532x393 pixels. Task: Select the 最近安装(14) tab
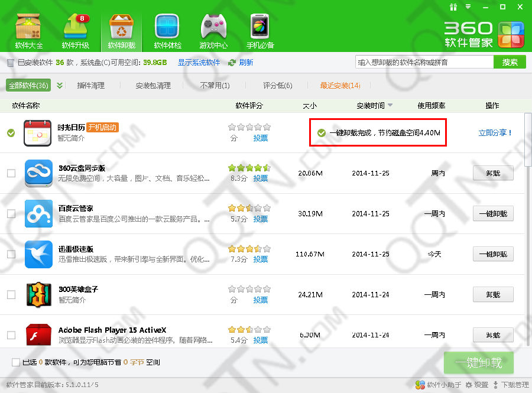click(340, 86)
